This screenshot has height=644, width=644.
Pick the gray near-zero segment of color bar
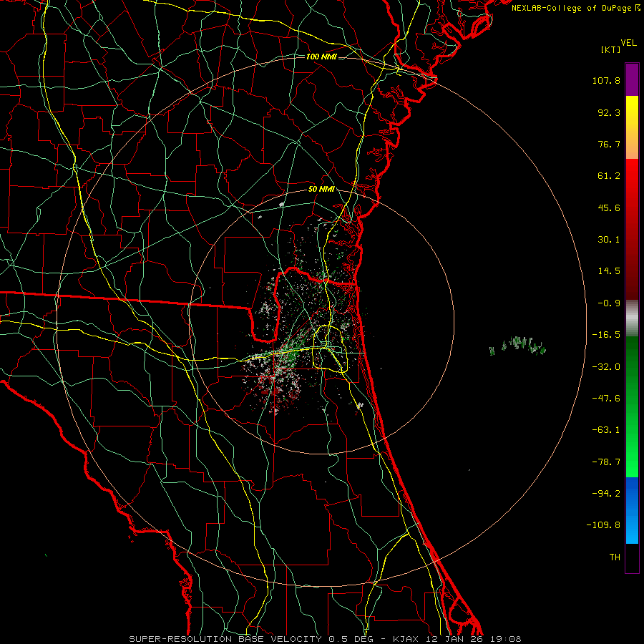pyautogui.click(x=632, y=318)
